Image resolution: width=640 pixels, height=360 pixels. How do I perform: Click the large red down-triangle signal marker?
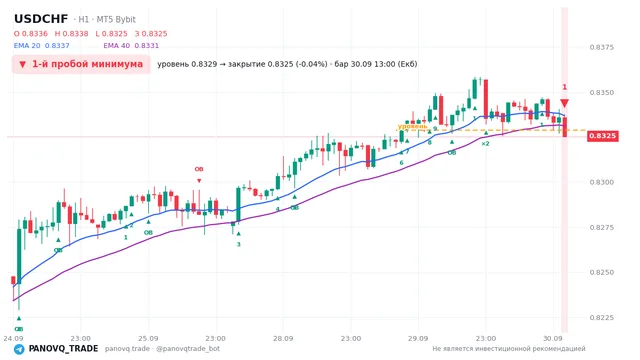pyautogui.click(x=564, y=103)
